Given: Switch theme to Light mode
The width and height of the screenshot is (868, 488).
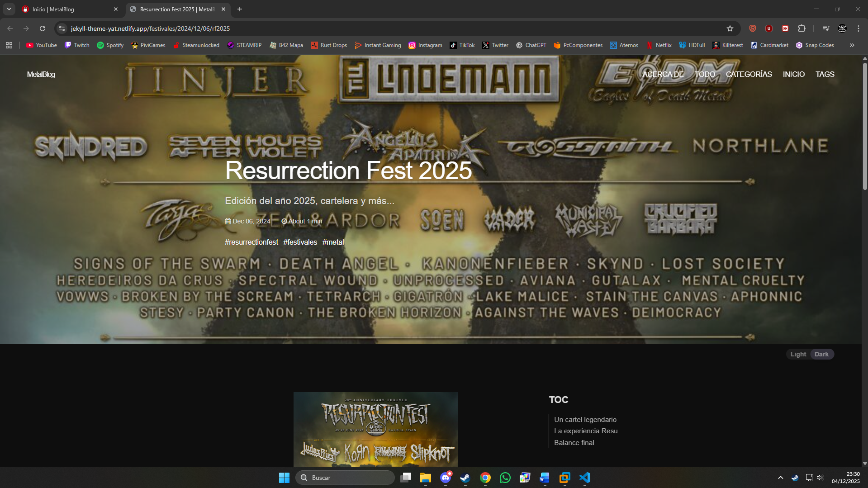Looking at the screenshot, I should (x=798, y=354).
